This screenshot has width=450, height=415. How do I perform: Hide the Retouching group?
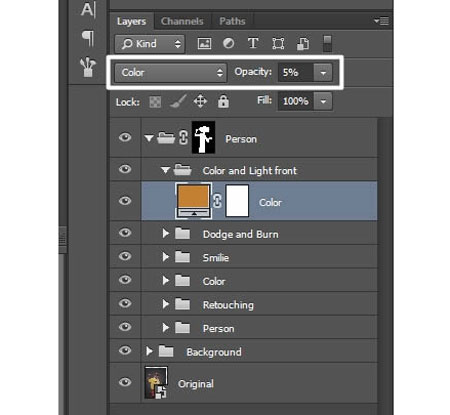[125, 303]
